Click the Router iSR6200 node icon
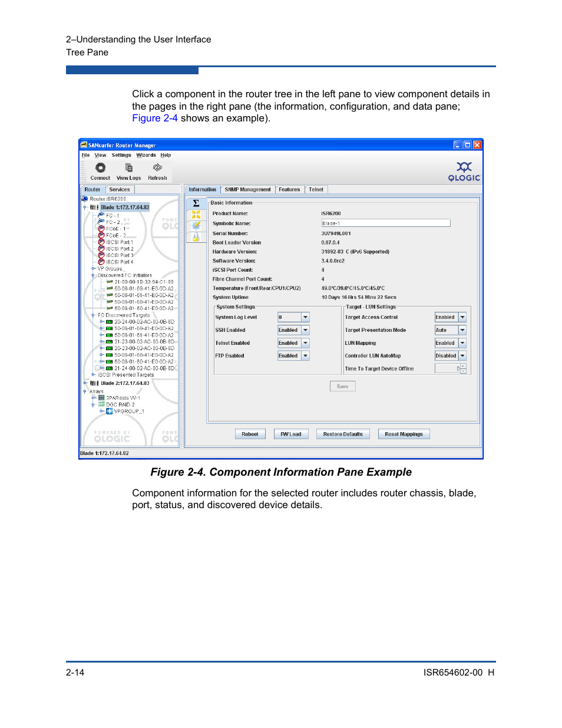The height and width of the screenshot is (728, 562). click(x=85, y=199)
